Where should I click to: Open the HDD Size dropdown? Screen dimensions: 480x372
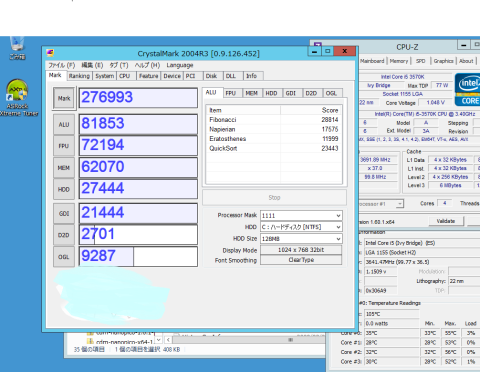coord(301,239)
